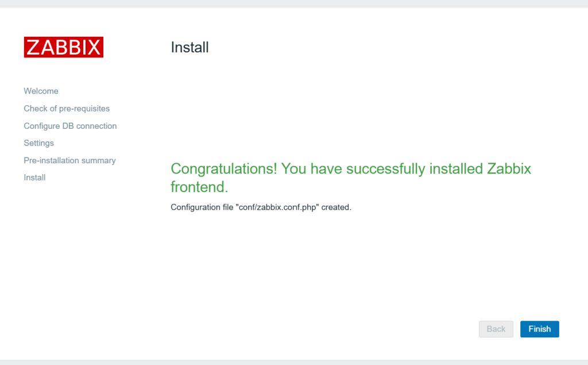Click the conf/zabbix.conf.php file path text
Viewport: 588px width, 365px height.
[x=277, y=207]
